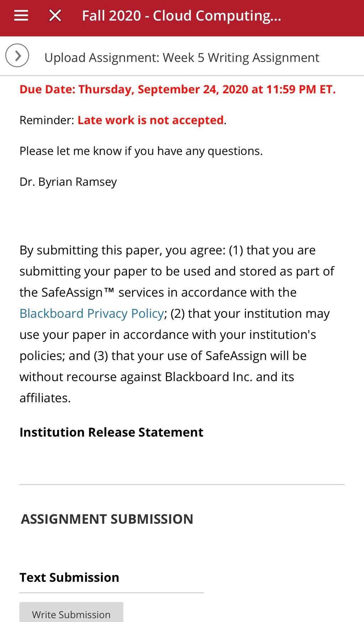The height and width of the screenshot is (622, 364).
Task: Expand the side panel using the circled chevron
Action: click(x=17, y=56)
